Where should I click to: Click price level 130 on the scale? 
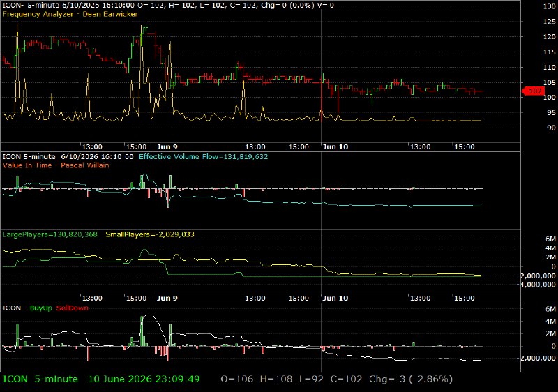pos(550,6)
